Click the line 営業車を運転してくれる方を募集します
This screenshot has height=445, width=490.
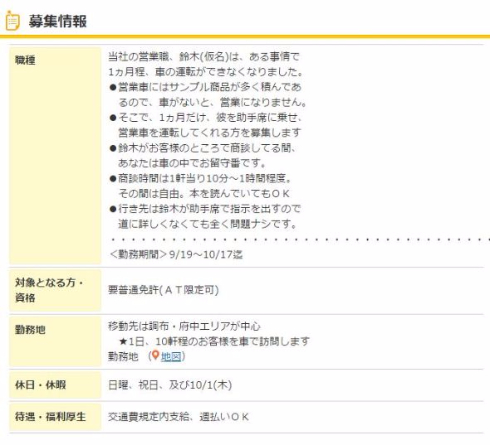209,133
